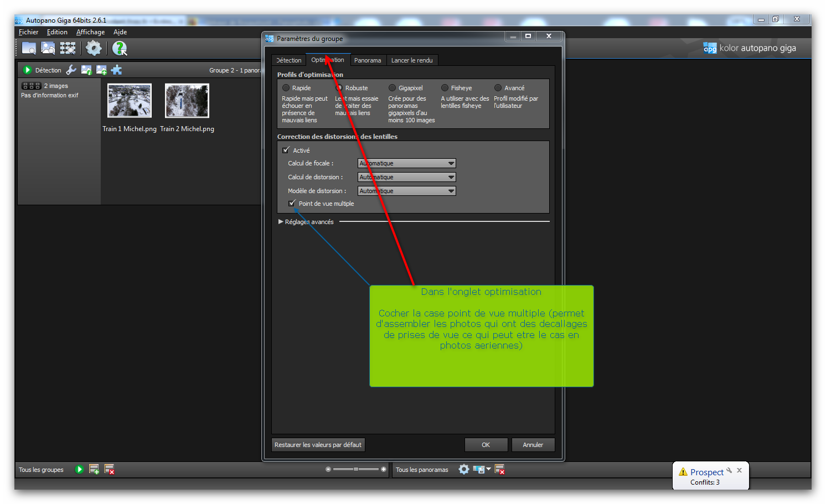The image size is (826, 504).
Task: Open the gear settings icon in main toolbar
Action: (x=94, y=48)
